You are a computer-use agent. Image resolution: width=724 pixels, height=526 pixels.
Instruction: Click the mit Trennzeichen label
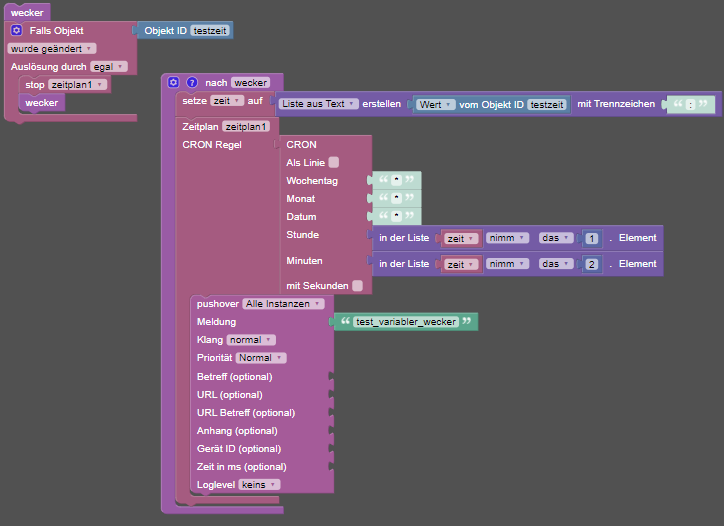click(x=616, y=104)
